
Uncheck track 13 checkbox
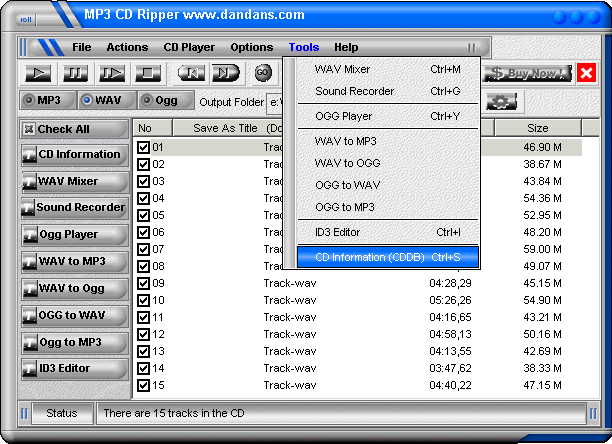tap(143, 352)
